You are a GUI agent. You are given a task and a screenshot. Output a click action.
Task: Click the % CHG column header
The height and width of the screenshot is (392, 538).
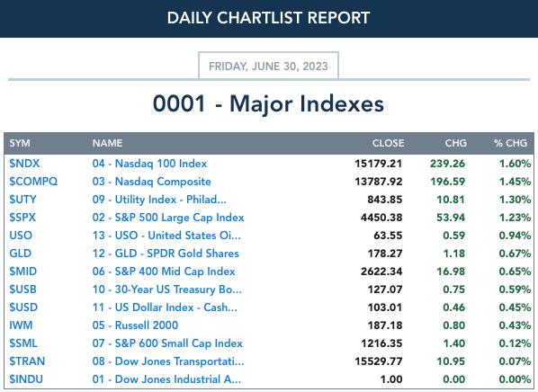(x=510, y=143)
